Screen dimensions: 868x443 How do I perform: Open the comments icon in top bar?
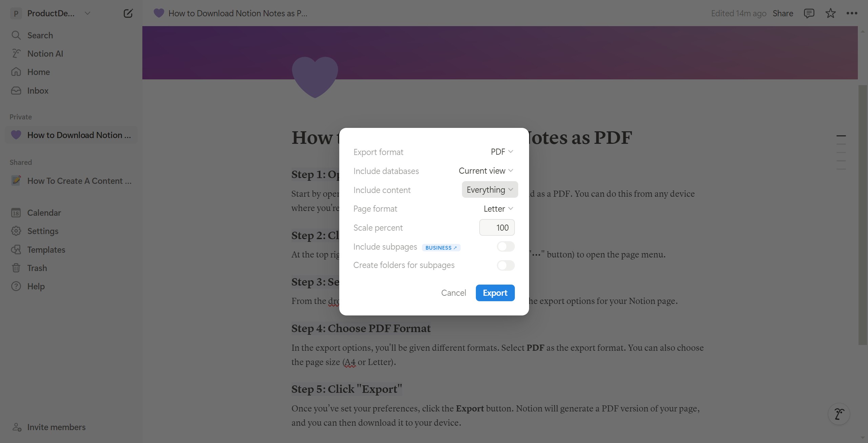[809, 14]
